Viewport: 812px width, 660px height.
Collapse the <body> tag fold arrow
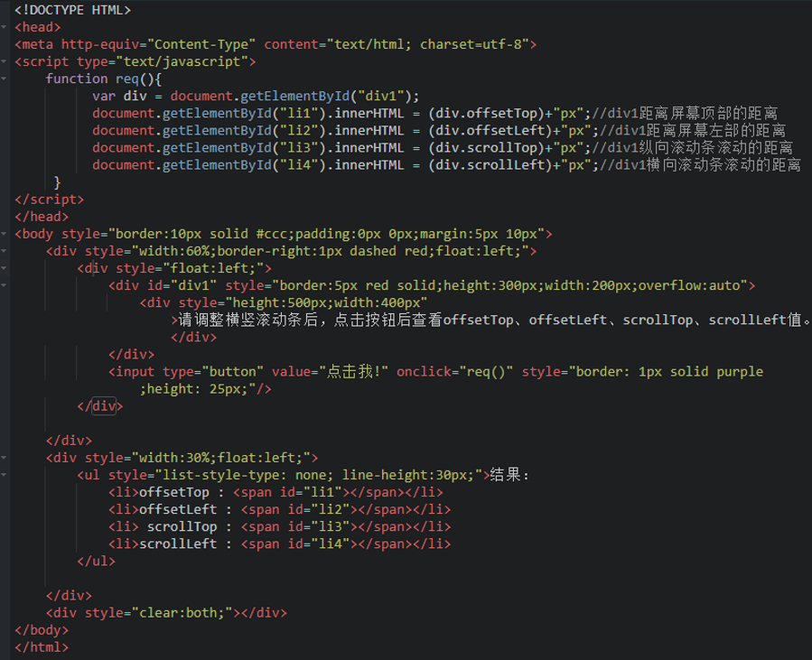[x=4, y=234]
